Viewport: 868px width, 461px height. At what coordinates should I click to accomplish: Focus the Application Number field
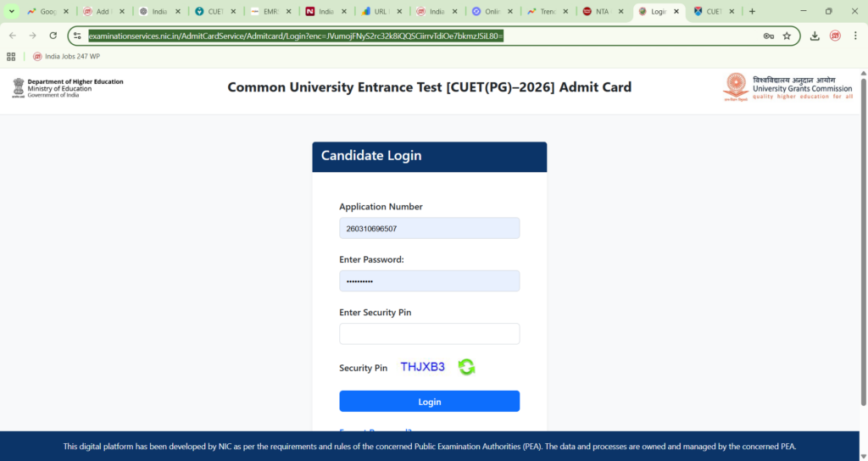click(429, 229)
